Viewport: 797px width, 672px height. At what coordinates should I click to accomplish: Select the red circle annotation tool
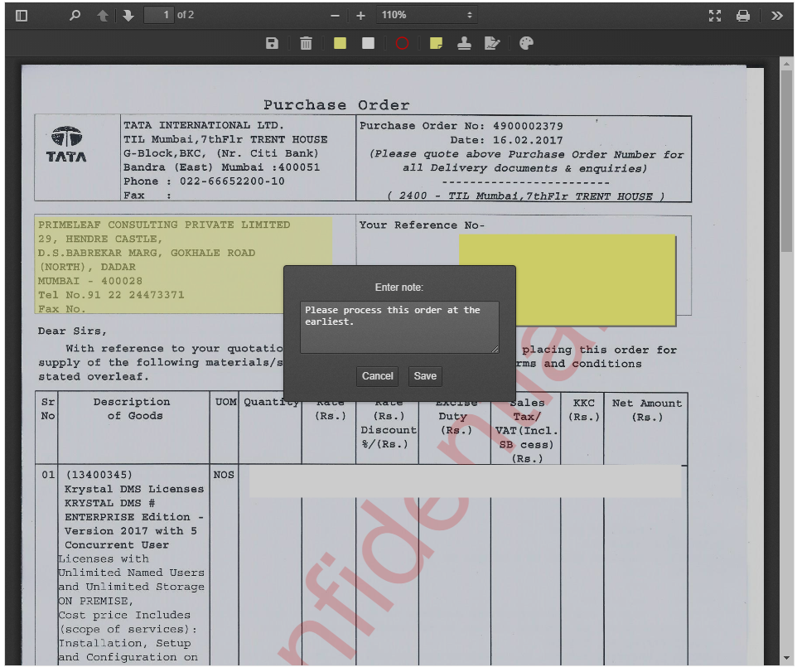(402, 43)
